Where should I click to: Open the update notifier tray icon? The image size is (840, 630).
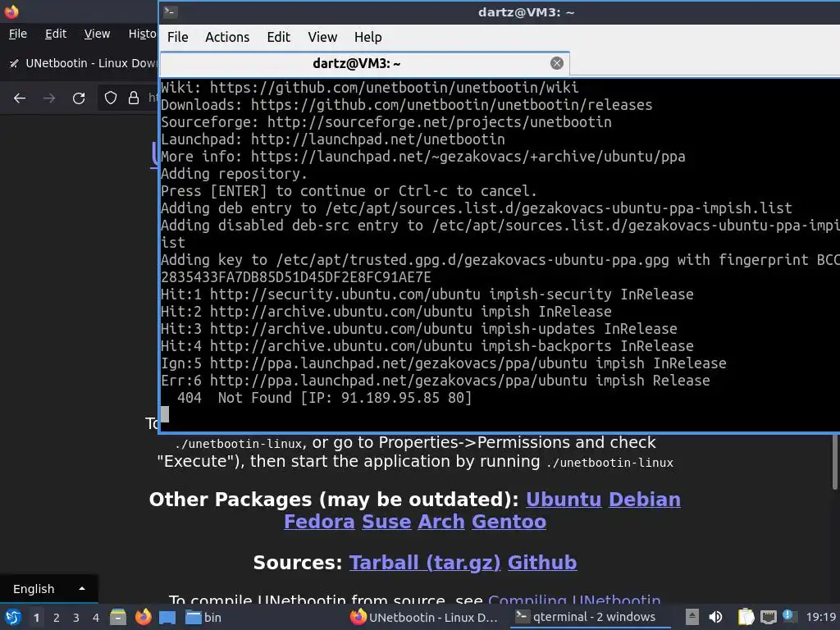(790, 616)
